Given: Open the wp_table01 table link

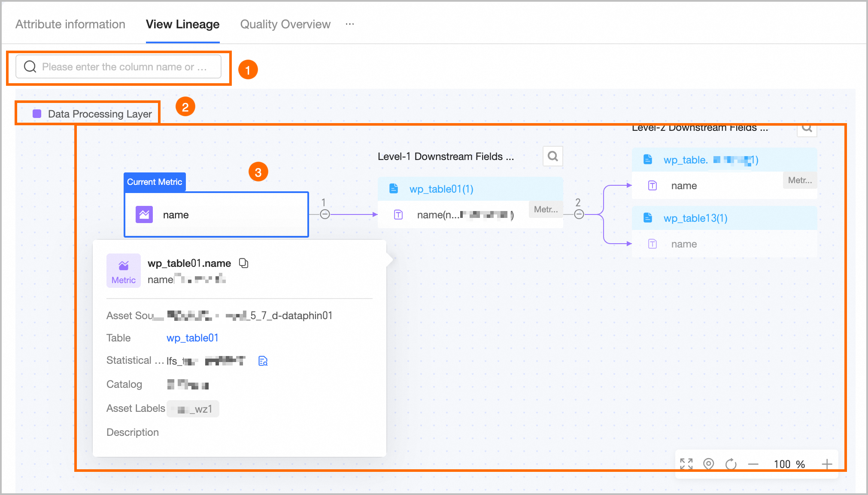Looking at the screenshot, I should tap(192, 338).
